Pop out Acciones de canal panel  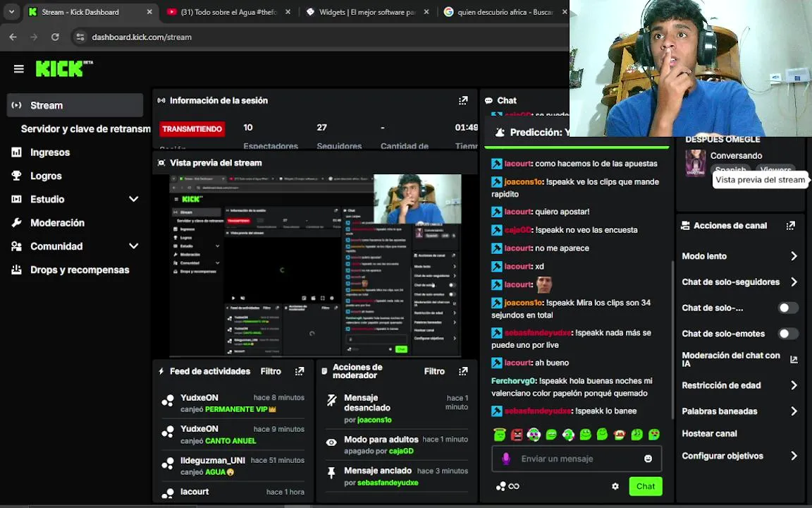point(790,226)
